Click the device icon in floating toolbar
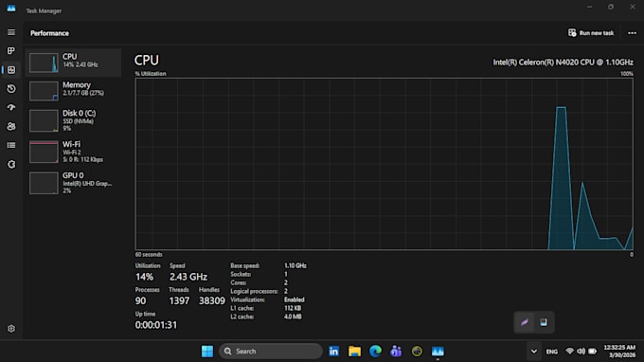Viewport: 644px width, 362px height. [544, 322]
